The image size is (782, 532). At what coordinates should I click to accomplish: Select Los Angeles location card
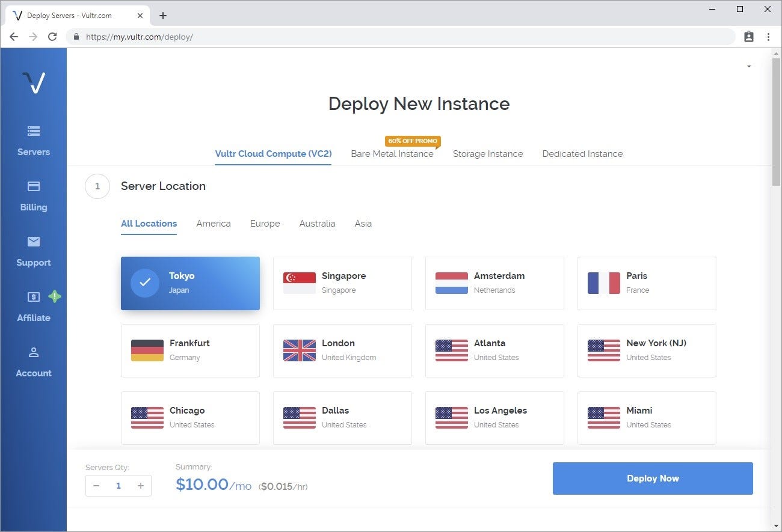pyautogui.click(x=494, y=418)
